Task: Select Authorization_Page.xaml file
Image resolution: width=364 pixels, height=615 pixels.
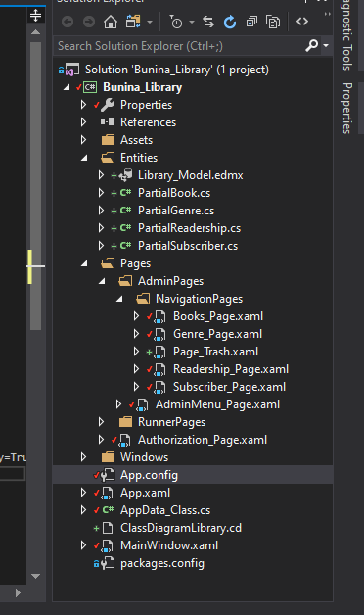Action: (x=203, y=440)
